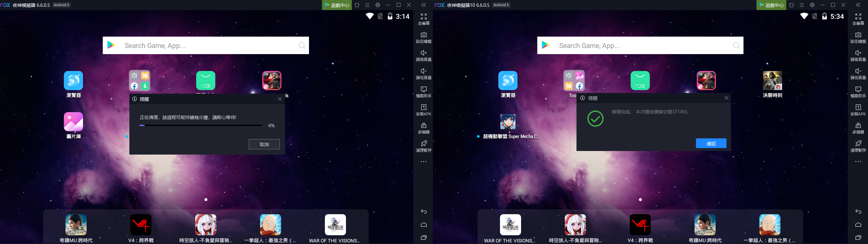Click 檔案助手 in the right emulator sidebar
This screenshot has height=244, width=868.
coord(858,91)
